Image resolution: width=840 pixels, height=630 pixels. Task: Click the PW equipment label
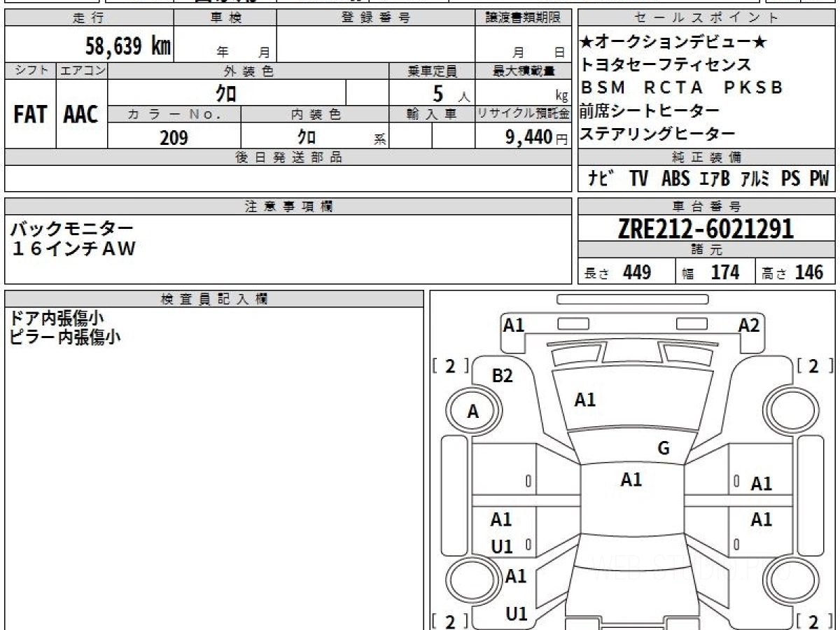[x=819, y=179]
